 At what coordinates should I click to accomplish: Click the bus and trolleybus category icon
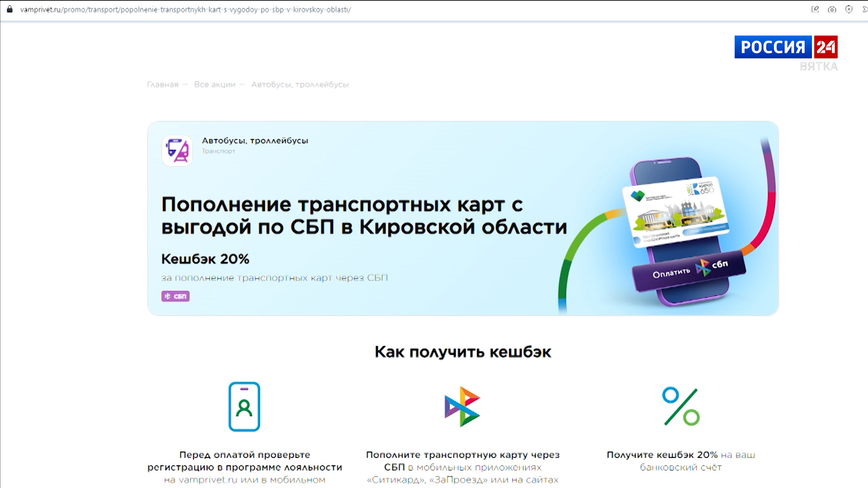pyautogui.click(x=177, y=150)
